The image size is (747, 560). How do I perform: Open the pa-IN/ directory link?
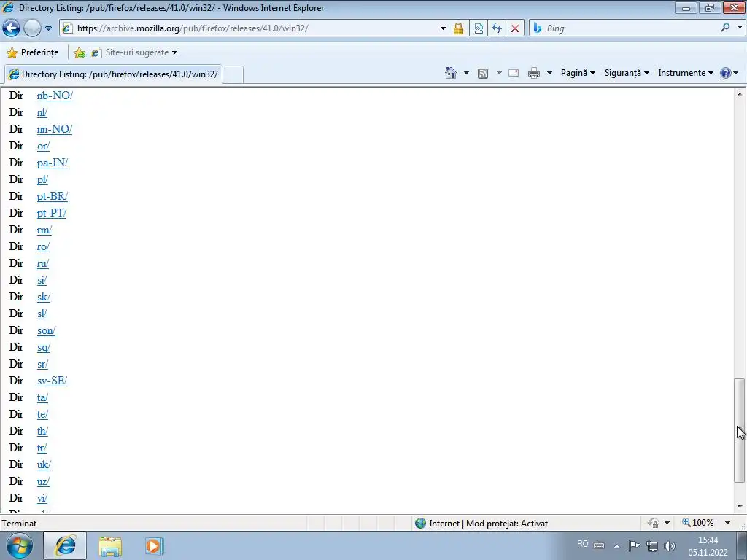point(53,163)
